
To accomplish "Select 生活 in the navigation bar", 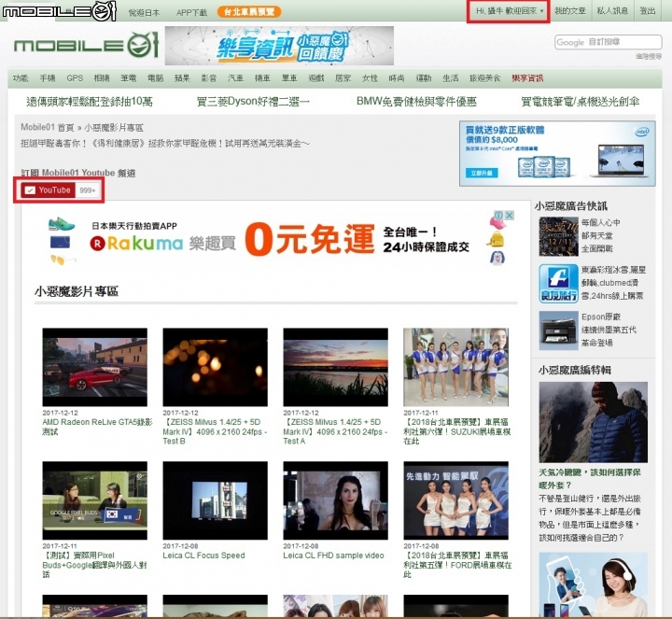I will pyautogui.click(x=451, y=78).
